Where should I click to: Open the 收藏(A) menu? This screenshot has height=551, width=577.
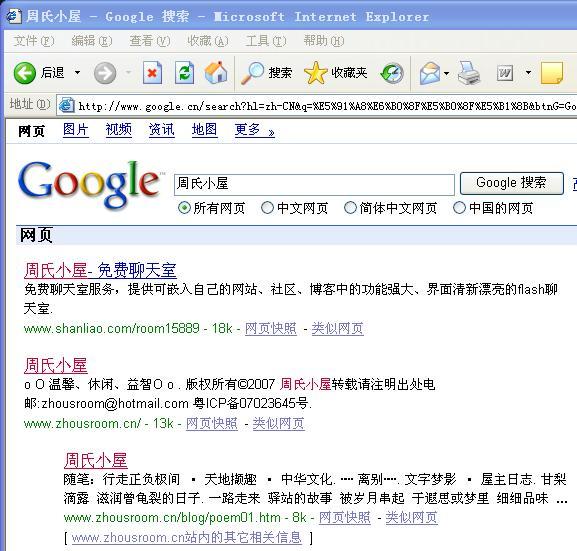tap(208, 41)
